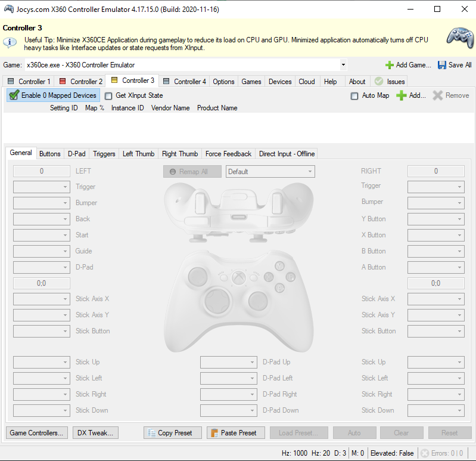Click the Controller 4 status square icon

[x=166, y=81]
